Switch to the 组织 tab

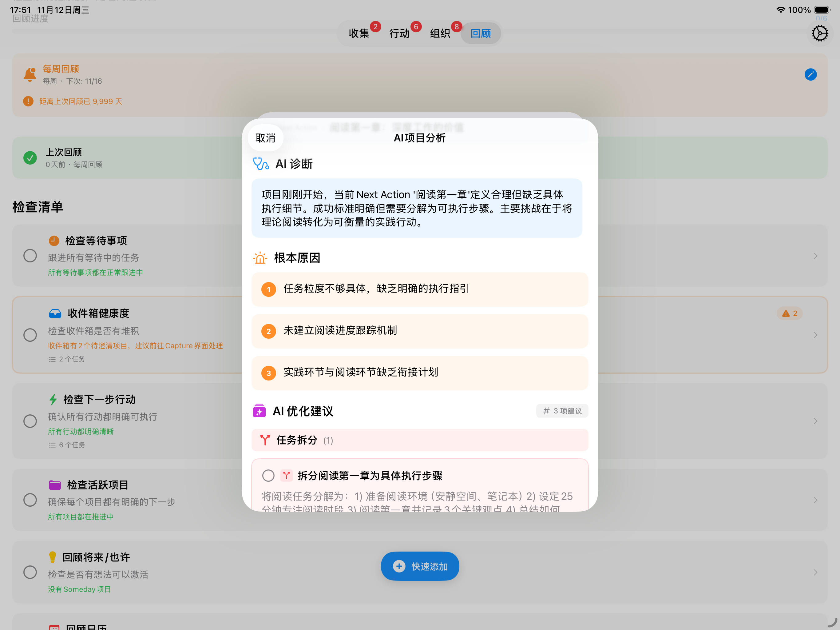click(x=440, y=33)
